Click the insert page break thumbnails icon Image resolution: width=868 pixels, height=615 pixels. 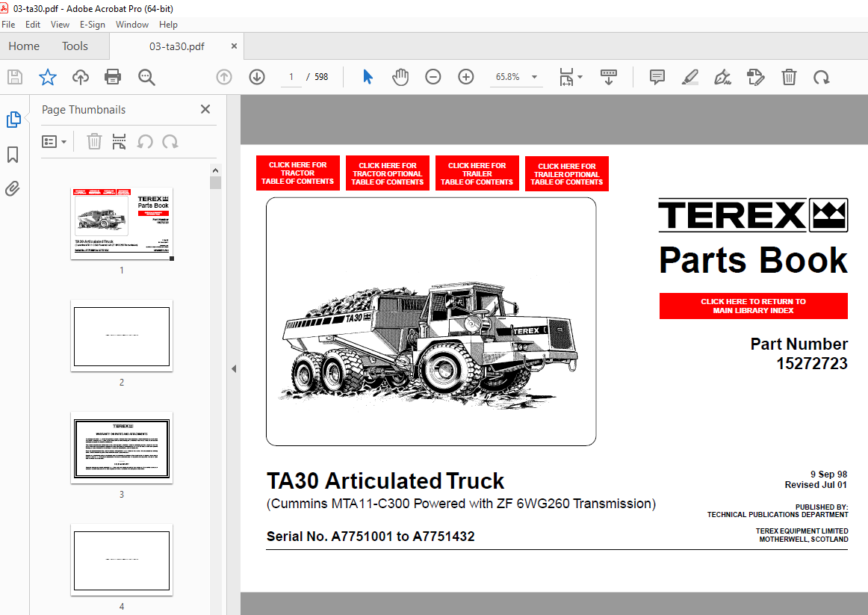pos(119,142)
